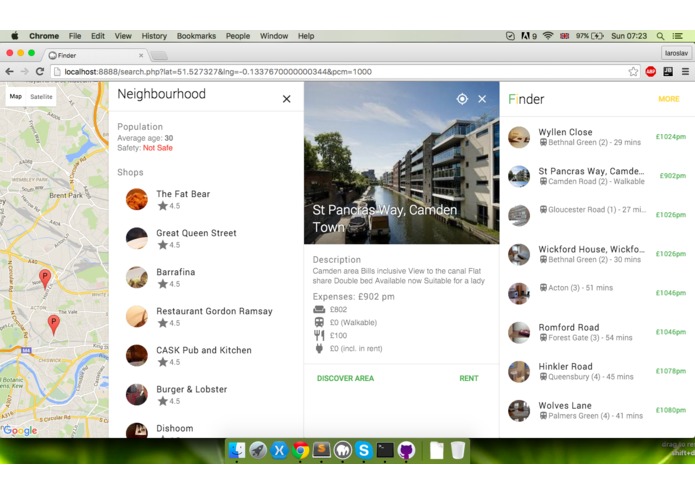Image resolution: width=695 pixels, height=494 pixels.
Task: Select Great Queen Street shop entry
Action: (x=206, y=238)
